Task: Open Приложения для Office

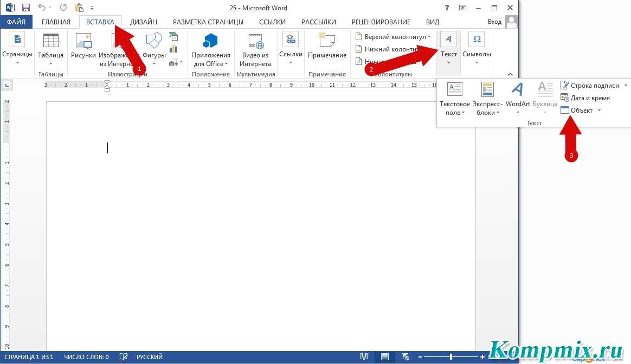Action: tap(210, 50)
